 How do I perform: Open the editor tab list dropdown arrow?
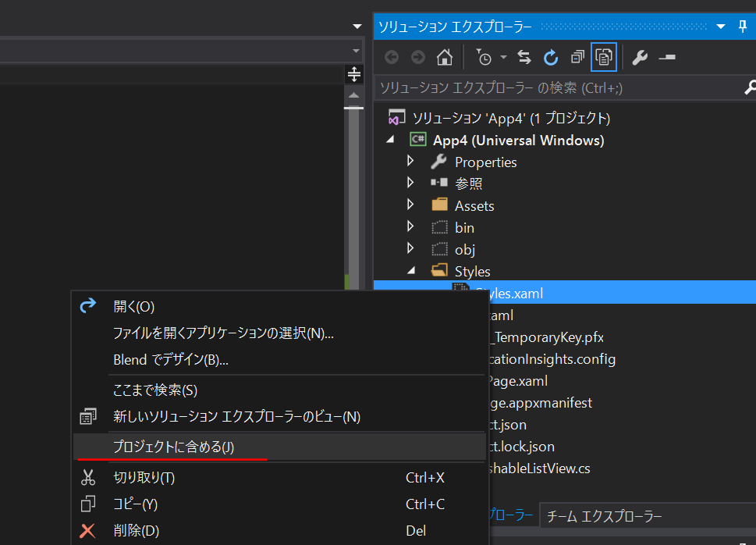[x=357, y=26]
